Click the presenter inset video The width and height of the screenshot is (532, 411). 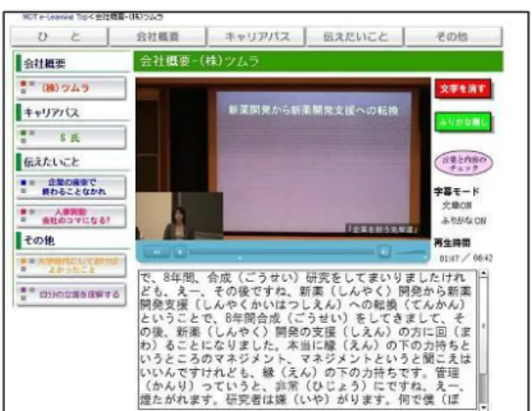[179, 216]
